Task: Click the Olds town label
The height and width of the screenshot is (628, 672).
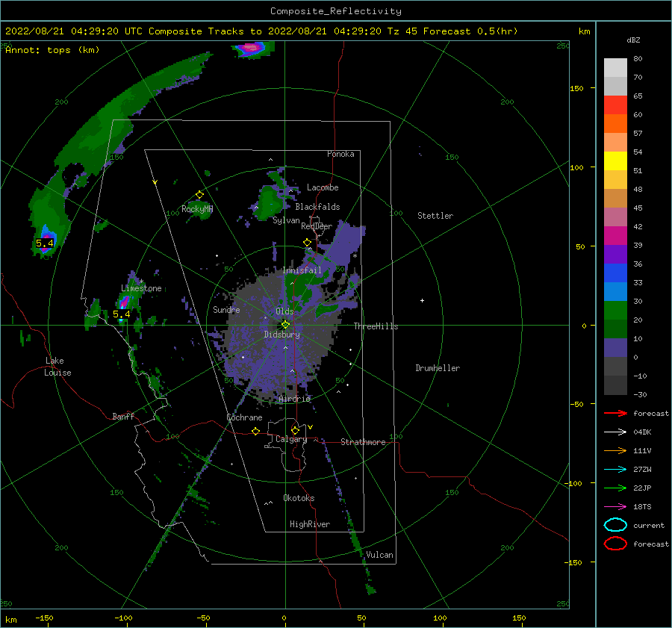Action: (x=284, y=311)
